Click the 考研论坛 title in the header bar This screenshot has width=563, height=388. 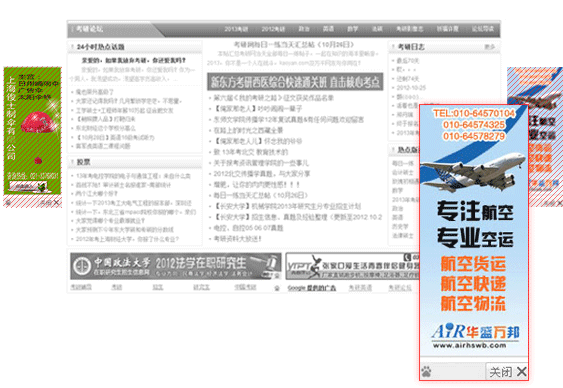click(89, 29)
